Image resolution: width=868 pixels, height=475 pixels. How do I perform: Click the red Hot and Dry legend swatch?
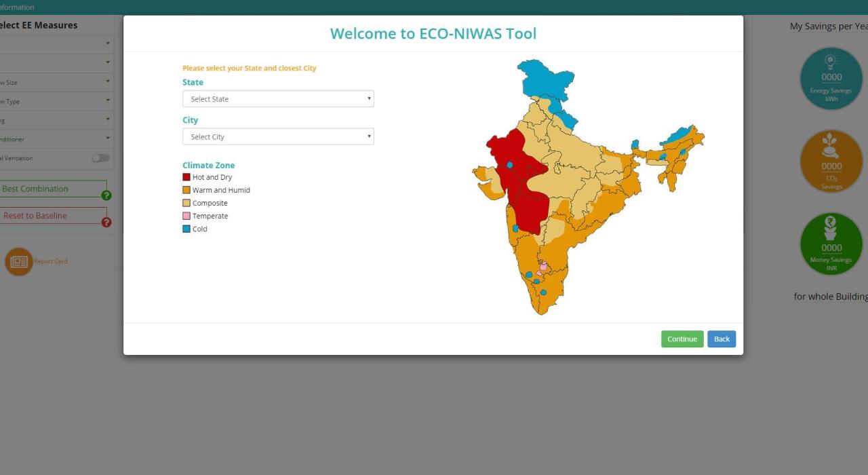pyautogui.click(x=186, y=177)
